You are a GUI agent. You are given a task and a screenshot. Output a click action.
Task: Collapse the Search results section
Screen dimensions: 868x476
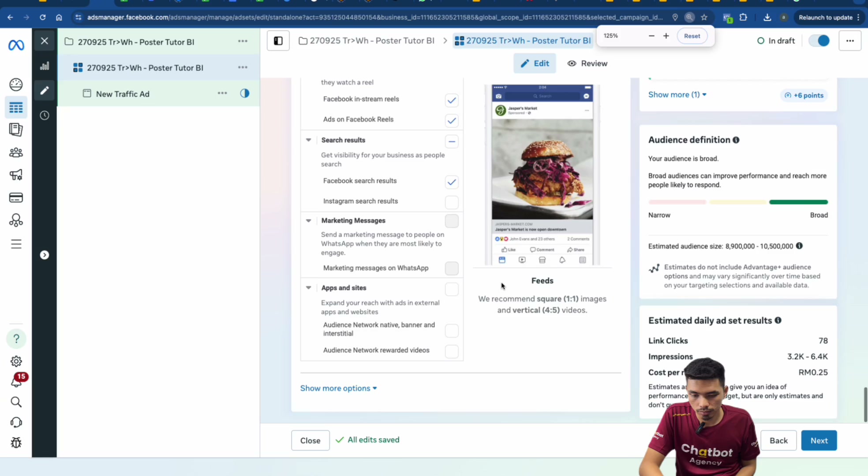(x=308, y=140)
